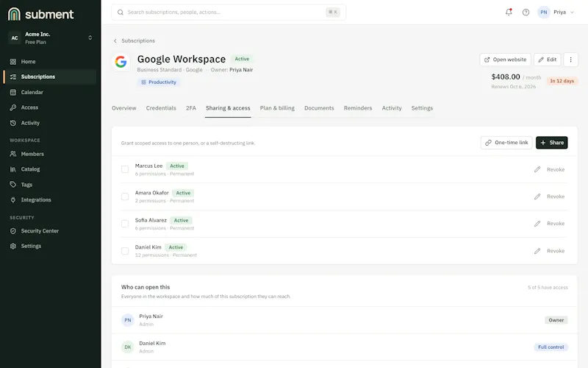Click the back chevron beside Subscriptions breadcrumb

pyautogui.click(x=115, y=40)
